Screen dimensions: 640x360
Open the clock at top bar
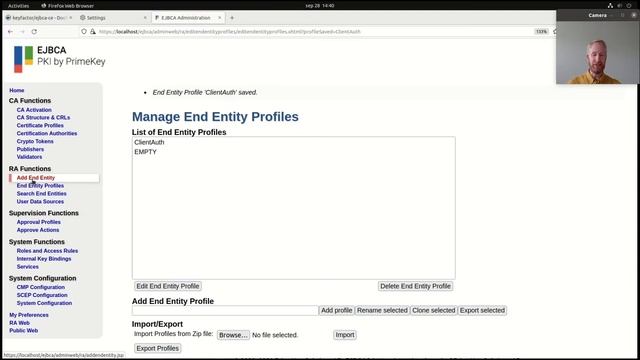click(x=320, y=6)
